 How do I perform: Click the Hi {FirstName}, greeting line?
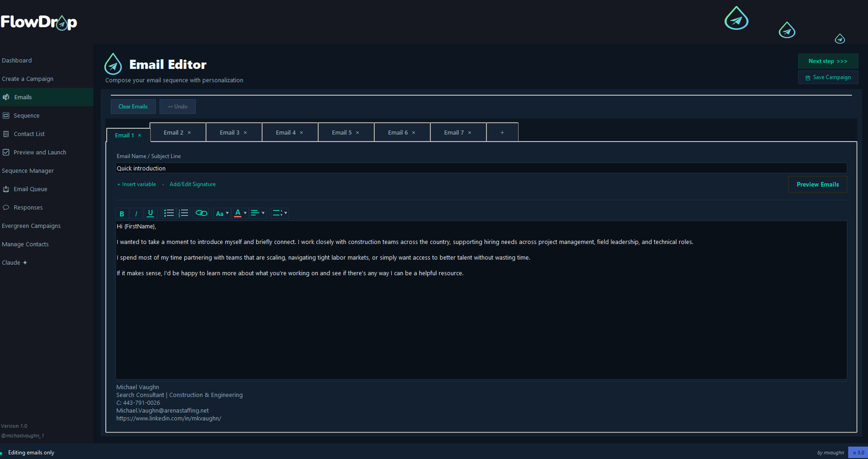tap(137, 227)
